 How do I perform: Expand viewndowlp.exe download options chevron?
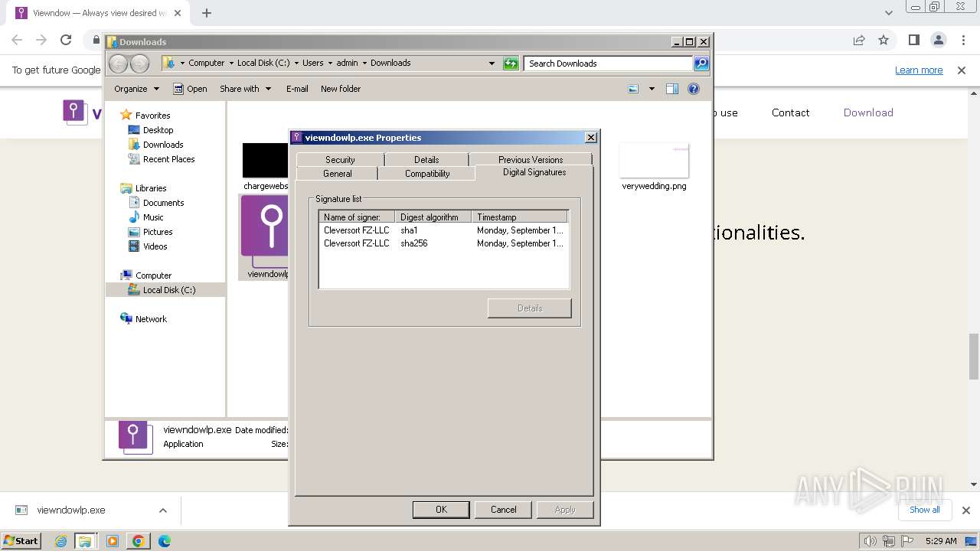coord(162,510)
